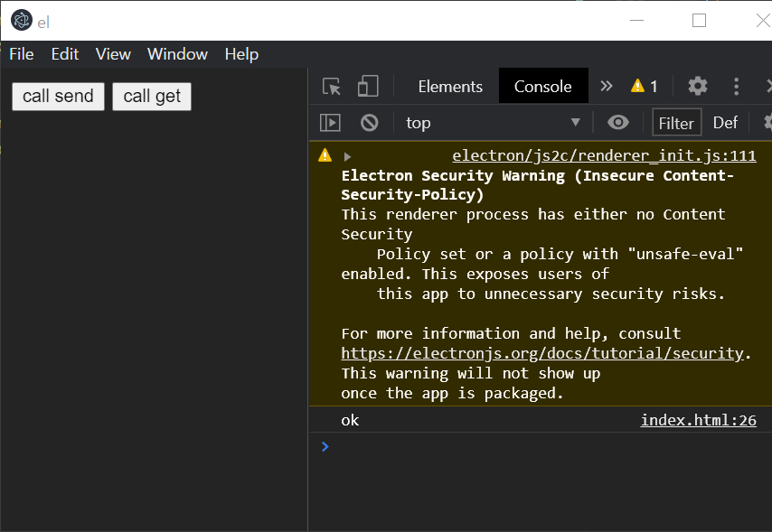Screen dimensions: 772x532
Task: Focus the console Filter input field
Action: [676, 123]
